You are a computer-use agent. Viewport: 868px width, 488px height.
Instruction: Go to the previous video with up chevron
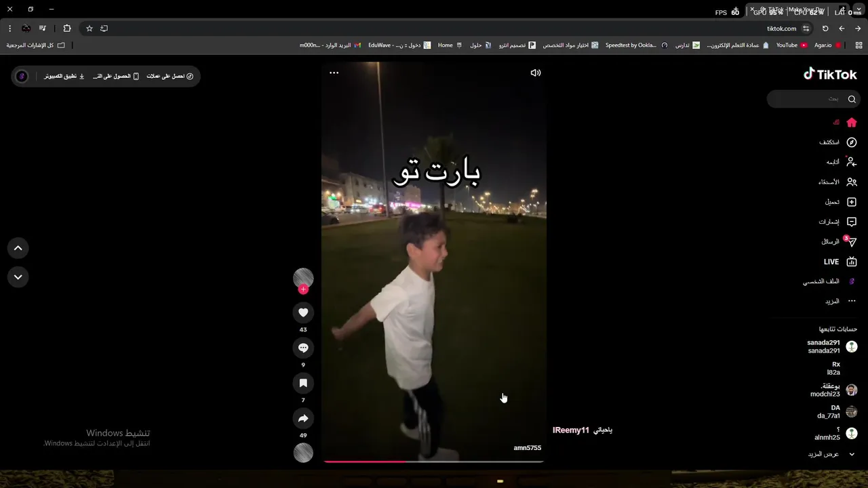pyautogui.click(x=18, y=248)
